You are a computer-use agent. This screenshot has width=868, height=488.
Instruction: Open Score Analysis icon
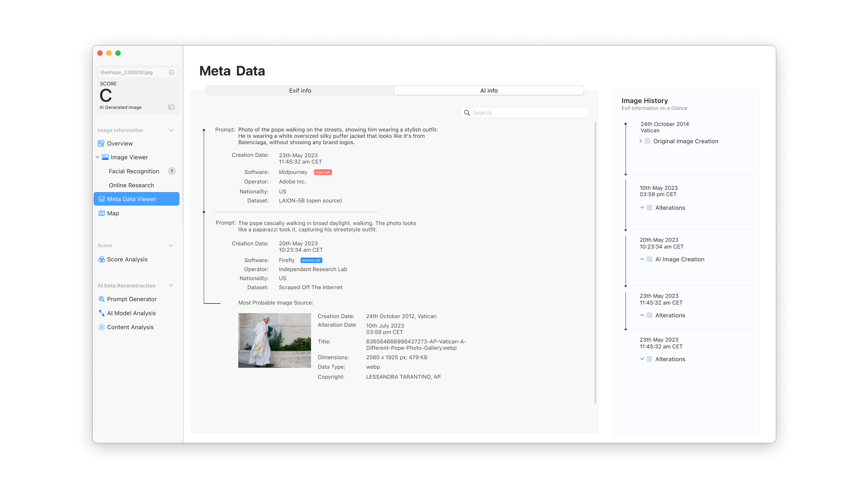(x=102, y=259)
